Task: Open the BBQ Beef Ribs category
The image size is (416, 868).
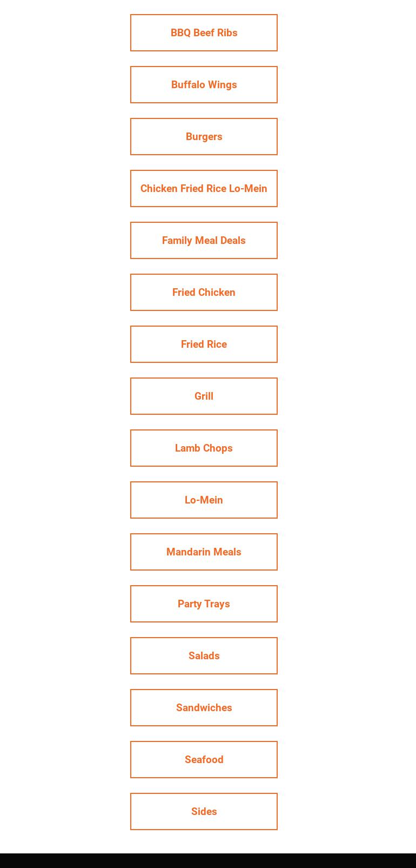Action: [204, 33]
